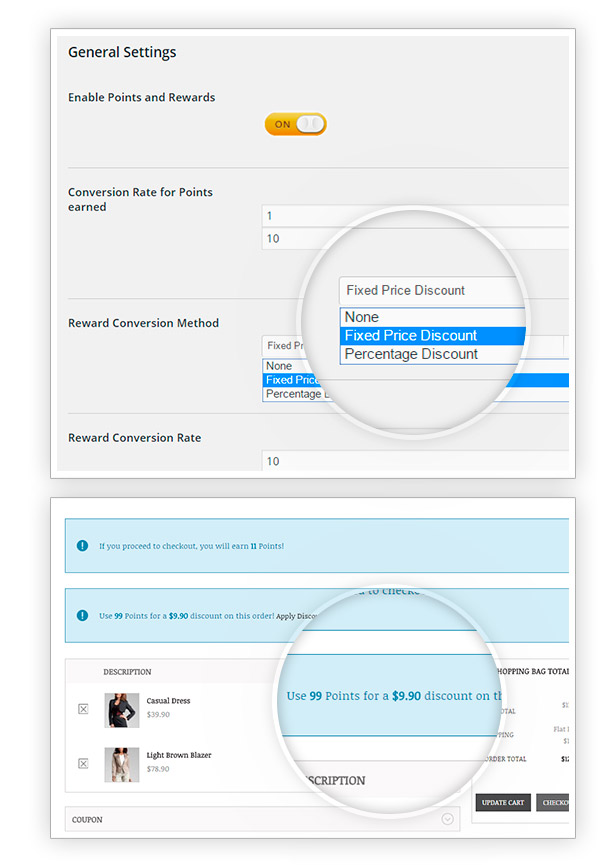This screenshot has height=865, width=600.
Task: Expand the Coupon section arrow
Action: pos(448,819)
